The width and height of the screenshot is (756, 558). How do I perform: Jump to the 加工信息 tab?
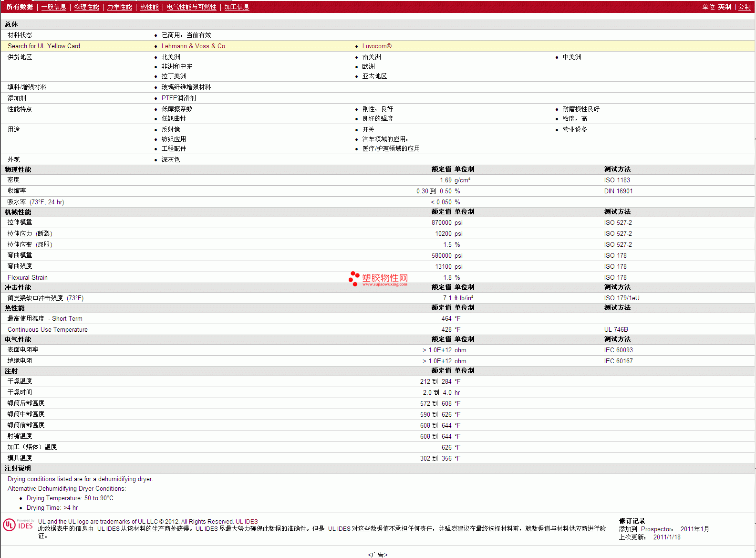(x=237, y=7)
